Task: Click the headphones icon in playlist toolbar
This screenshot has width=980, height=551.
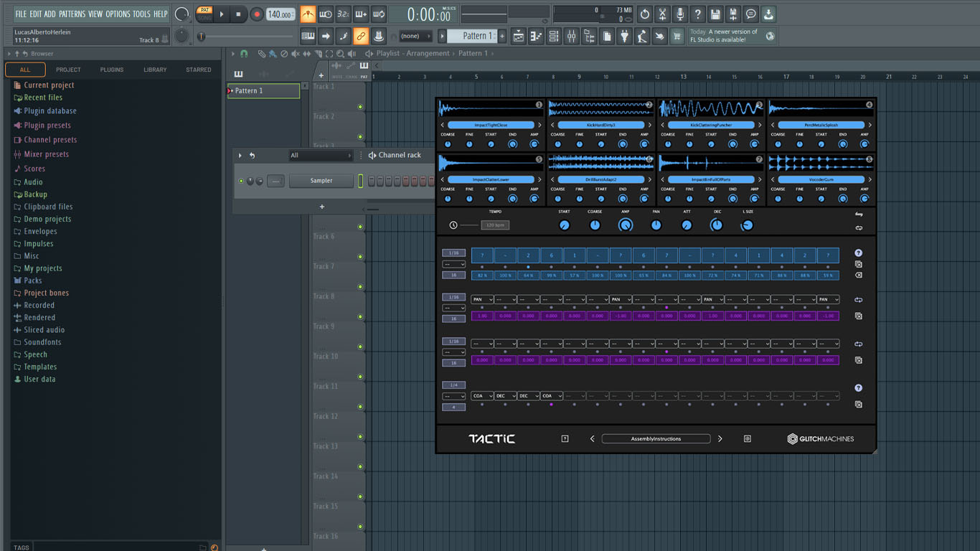Action: [244, 54]
